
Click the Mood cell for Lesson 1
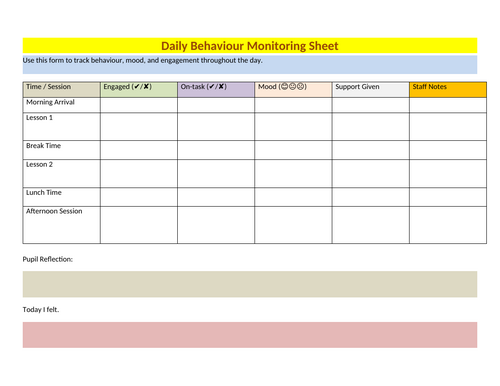pos(293,127)
